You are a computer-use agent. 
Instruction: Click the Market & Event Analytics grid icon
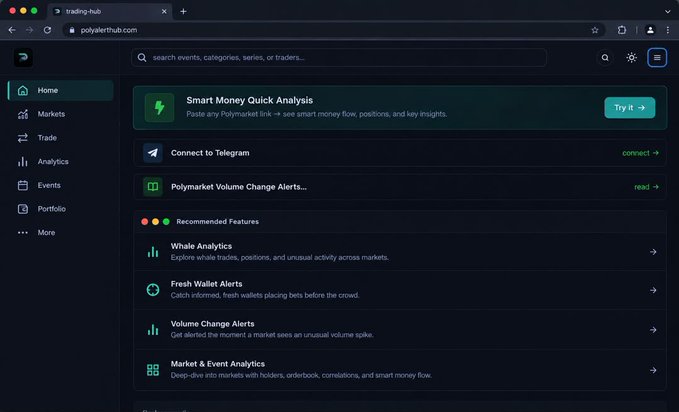tap(153, 370)
